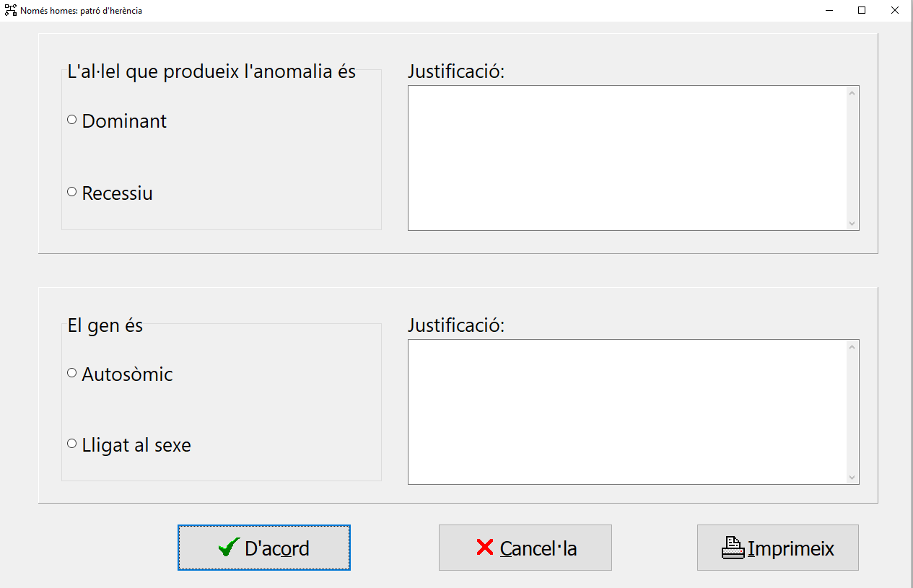Select the Dominant radio option
Image resolution: width=913 pixels, height=588 pixels.
72,120
